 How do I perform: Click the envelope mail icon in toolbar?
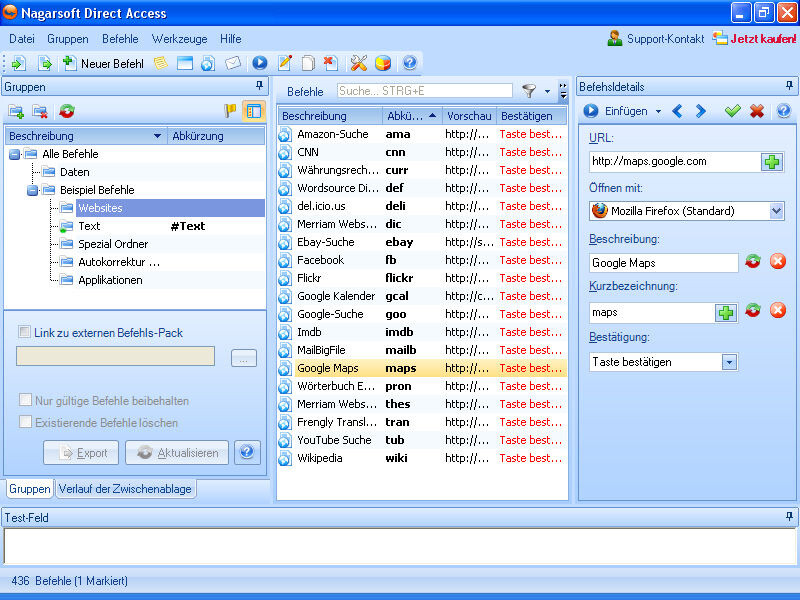pyautogui.click(x=233, y=63)
